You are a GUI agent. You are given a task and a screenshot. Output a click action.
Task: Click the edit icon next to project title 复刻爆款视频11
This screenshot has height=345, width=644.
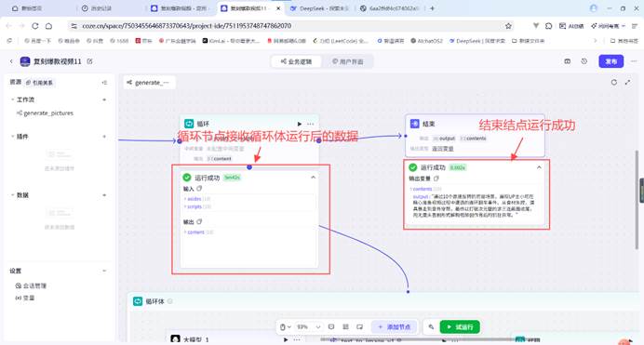(89, 61)
